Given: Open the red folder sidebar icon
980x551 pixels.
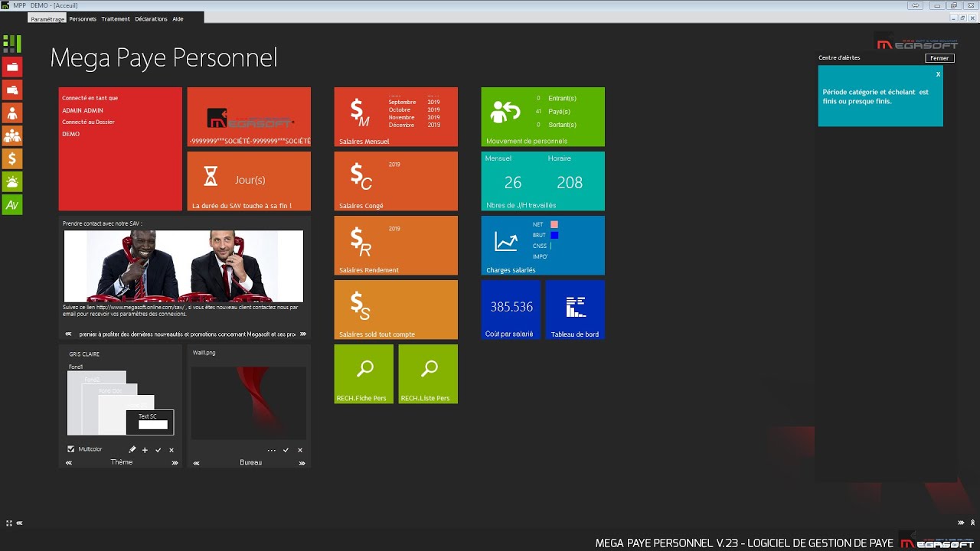Looking at the screenshot, I should click(12, 67).
